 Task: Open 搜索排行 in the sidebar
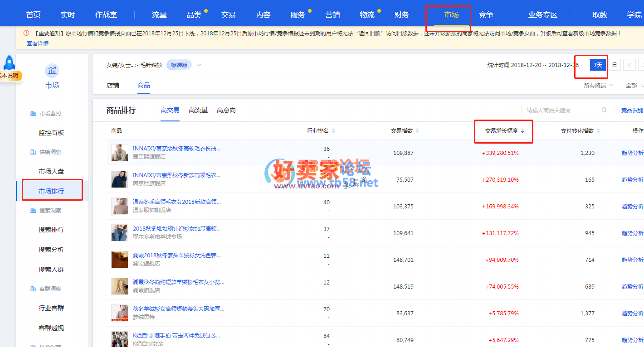(51, 230)
